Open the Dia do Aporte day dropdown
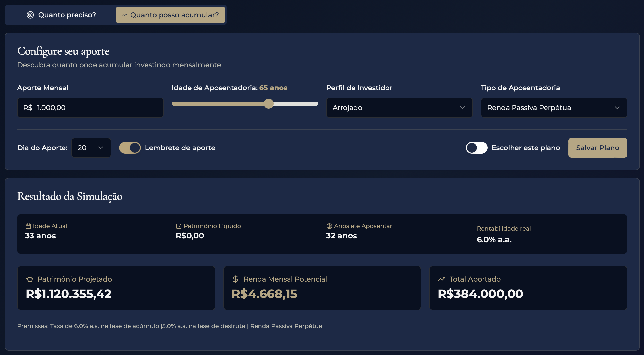 click(x=91, y=148)
